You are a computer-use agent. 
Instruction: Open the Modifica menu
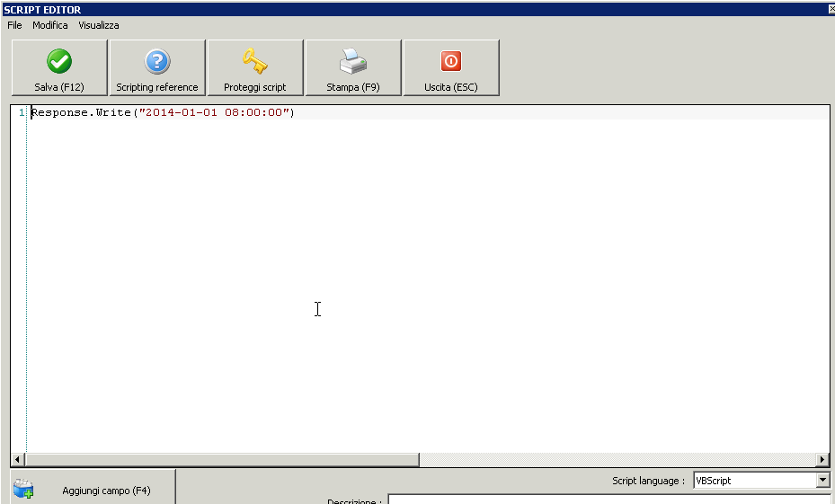click(x=50, y=25)
